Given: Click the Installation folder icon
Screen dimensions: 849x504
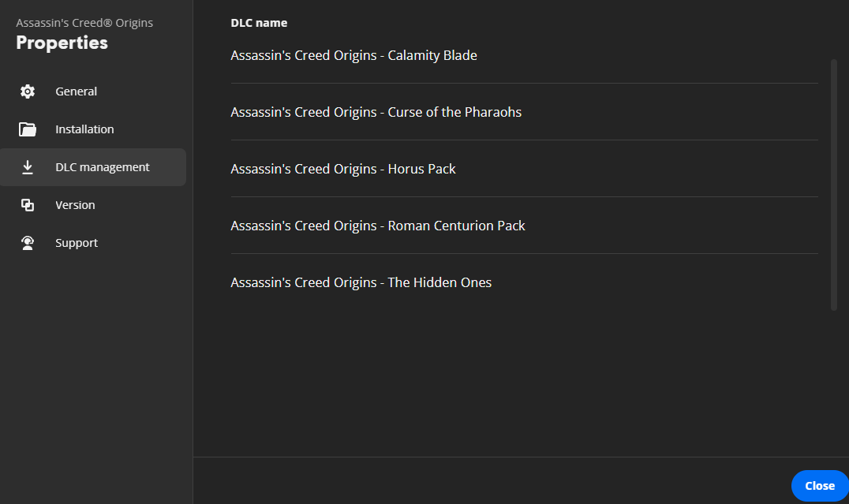Looking at the screenshot, I should 28,129.
